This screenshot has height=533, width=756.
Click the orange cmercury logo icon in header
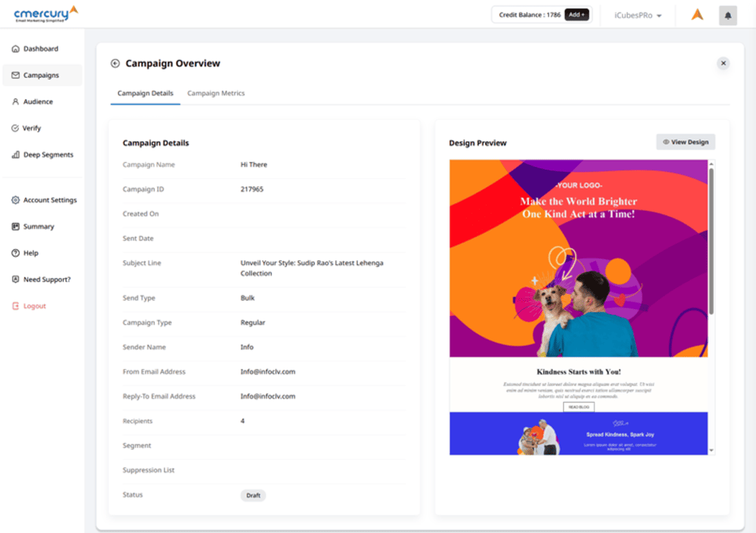(x=697, y=15)
